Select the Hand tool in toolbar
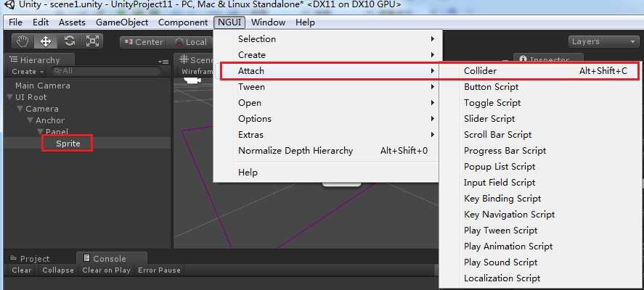644x290 pixels. coord(23,41)
